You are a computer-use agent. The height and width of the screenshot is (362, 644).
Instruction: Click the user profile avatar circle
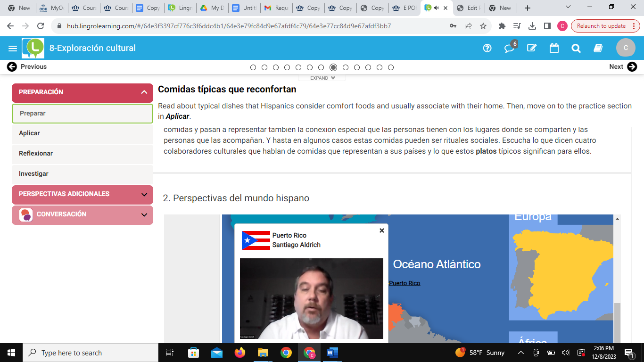pyautogui.click(x=626, y=48)
